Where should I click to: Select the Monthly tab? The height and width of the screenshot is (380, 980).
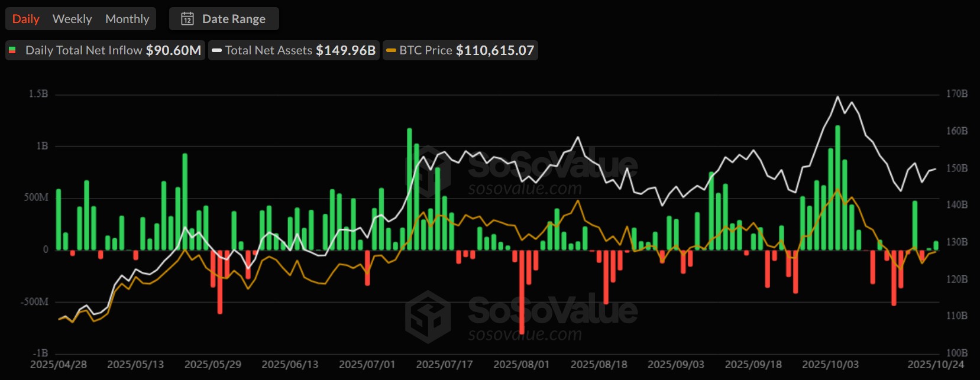click(x=127, y=19)
